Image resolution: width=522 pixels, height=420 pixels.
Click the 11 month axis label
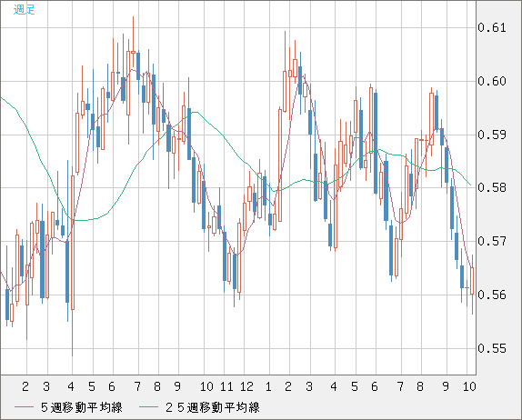226,386
